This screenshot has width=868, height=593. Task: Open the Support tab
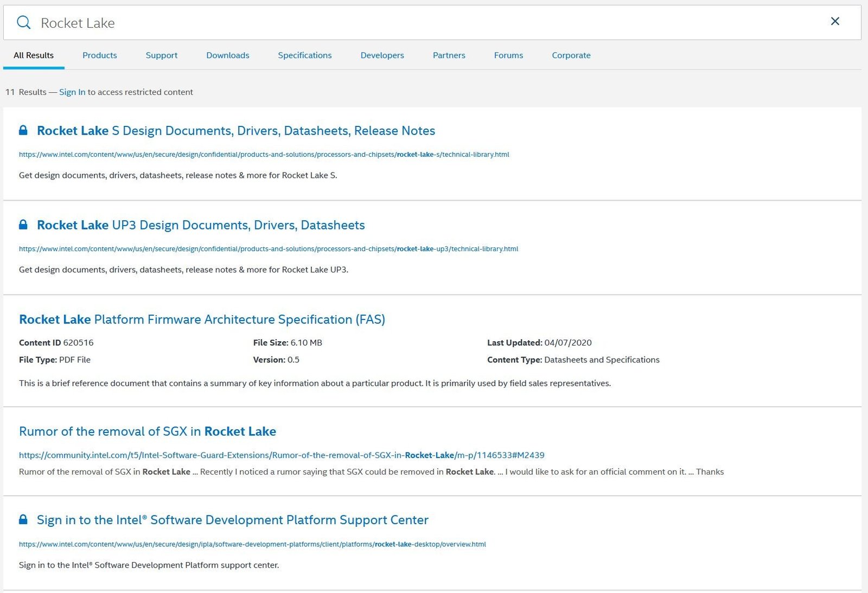coord(162,55)
